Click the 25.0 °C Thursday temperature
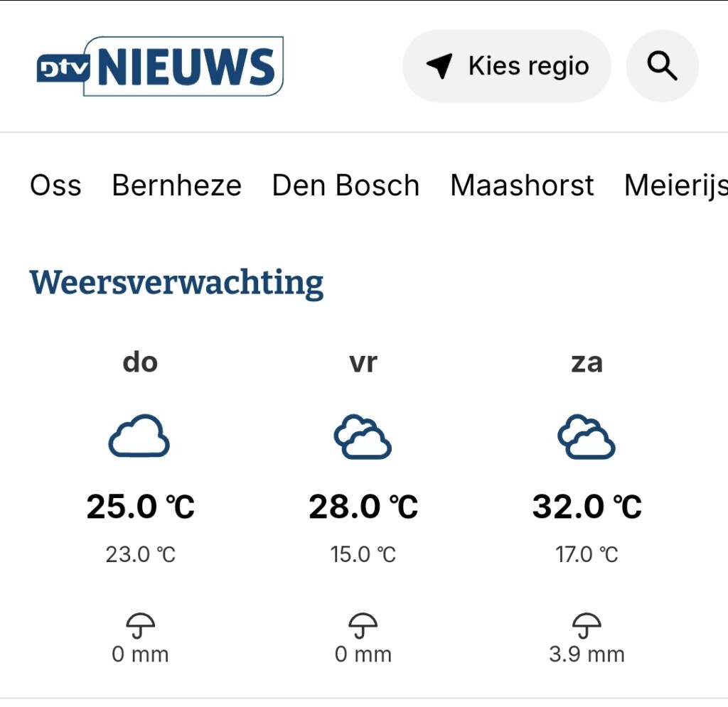 tap(140, 507)
